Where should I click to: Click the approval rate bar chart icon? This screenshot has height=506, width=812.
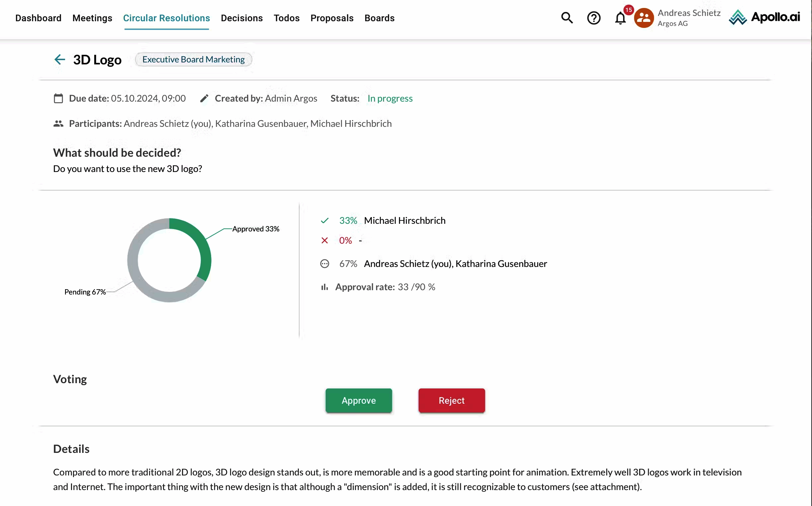click(324, 287)
